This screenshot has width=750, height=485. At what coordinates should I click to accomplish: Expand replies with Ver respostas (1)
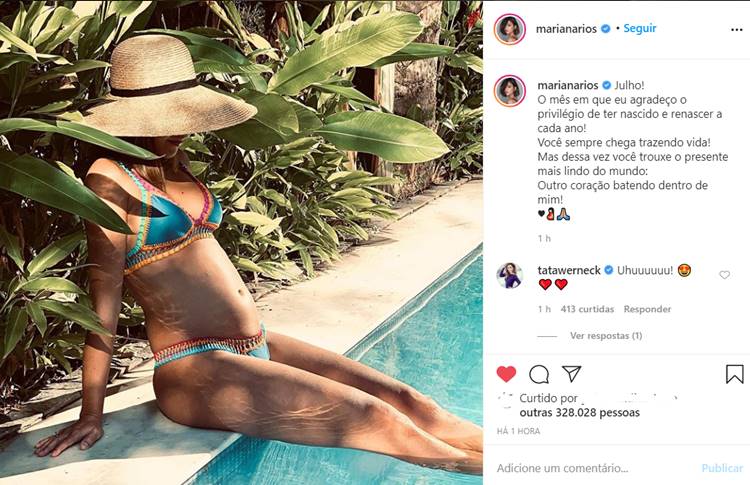tap(606, 336)
